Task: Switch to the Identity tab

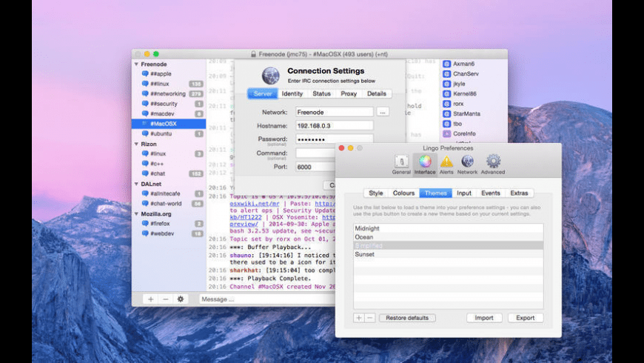Action: tap(292, 94)
